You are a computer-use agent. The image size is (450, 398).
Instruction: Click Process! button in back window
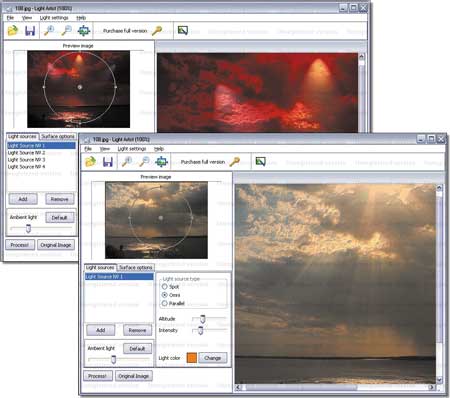coord(20,245)
